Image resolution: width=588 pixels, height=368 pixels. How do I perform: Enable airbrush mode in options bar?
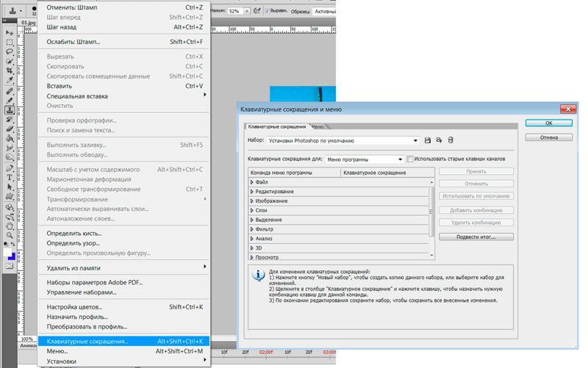click(x=257, y=11)
